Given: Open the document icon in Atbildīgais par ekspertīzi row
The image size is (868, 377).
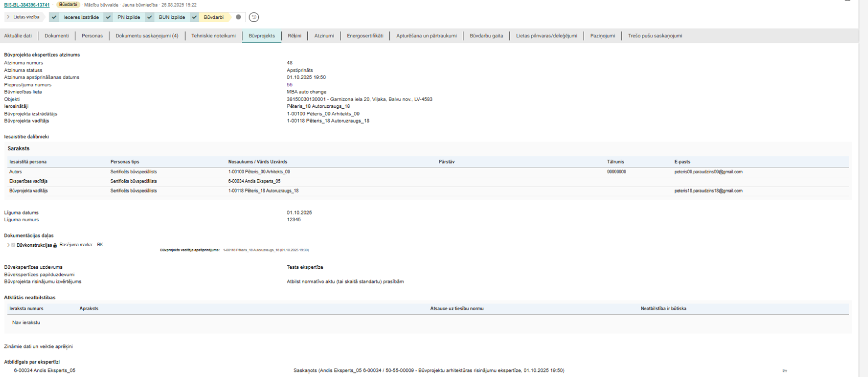Looking at the screenshot, I should 785,371.
